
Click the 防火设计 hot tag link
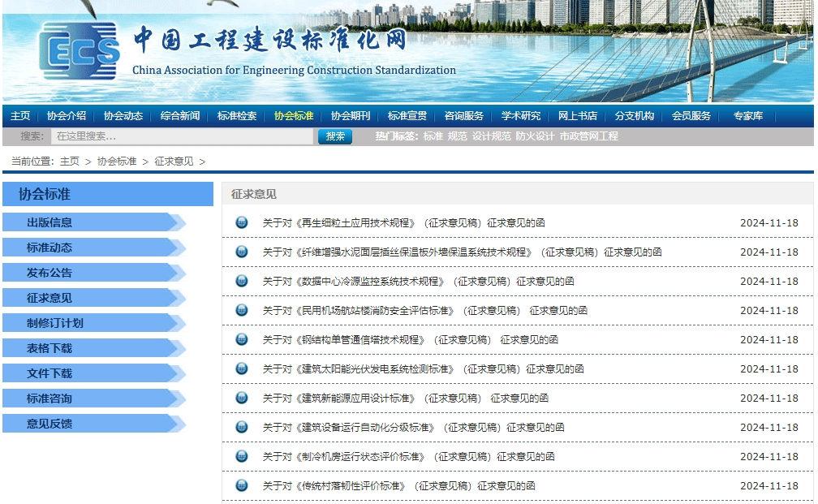535,136
